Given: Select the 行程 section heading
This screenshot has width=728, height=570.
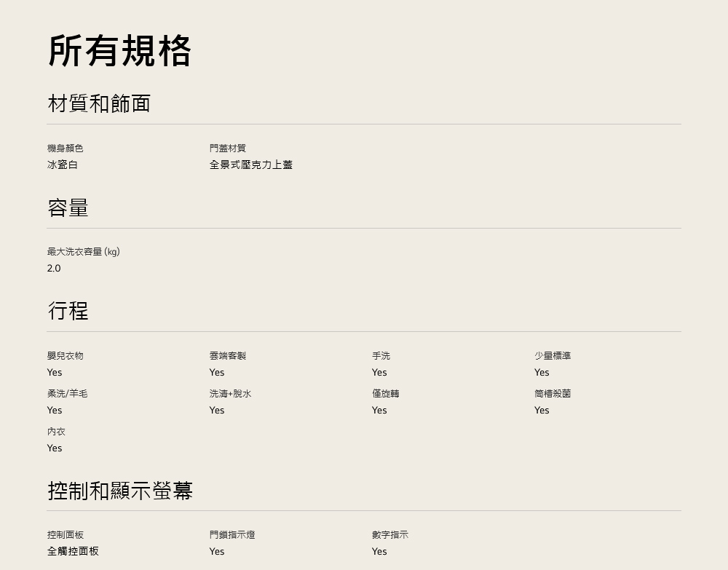Looking at the screenshot, I should click(68, 311).
